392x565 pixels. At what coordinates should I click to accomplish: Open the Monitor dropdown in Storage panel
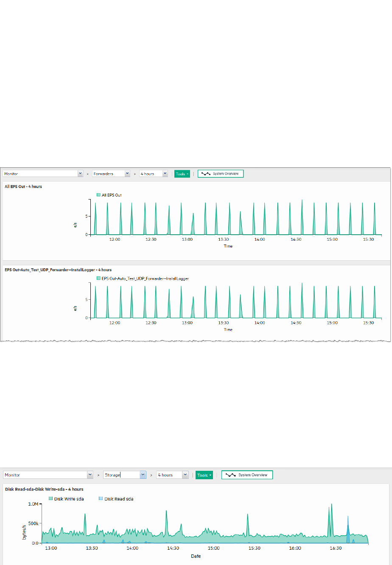click(x=48, y=475)
